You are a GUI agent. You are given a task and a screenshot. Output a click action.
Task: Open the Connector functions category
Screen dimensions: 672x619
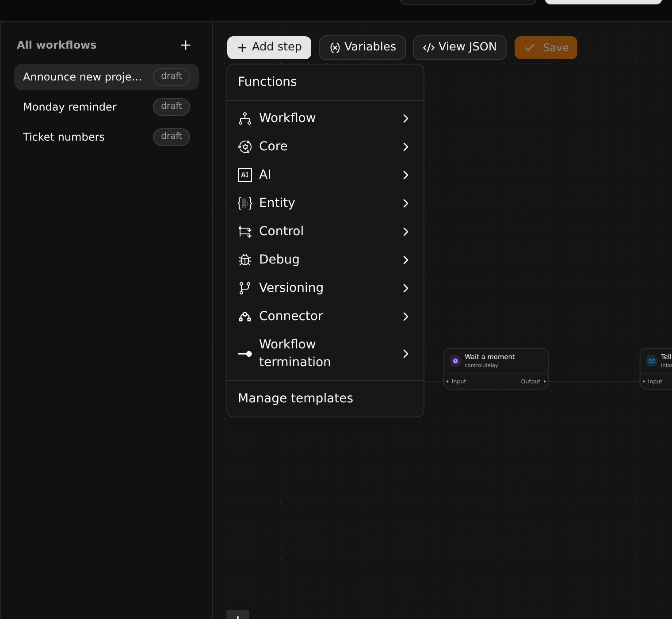pyautogui.click(x=325, y=316)
